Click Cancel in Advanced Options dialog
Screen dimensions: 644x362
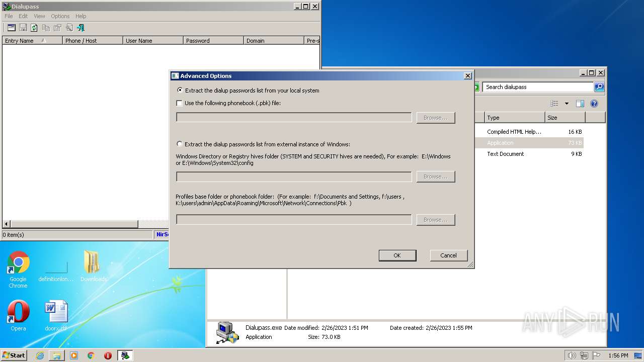point(448,255)
